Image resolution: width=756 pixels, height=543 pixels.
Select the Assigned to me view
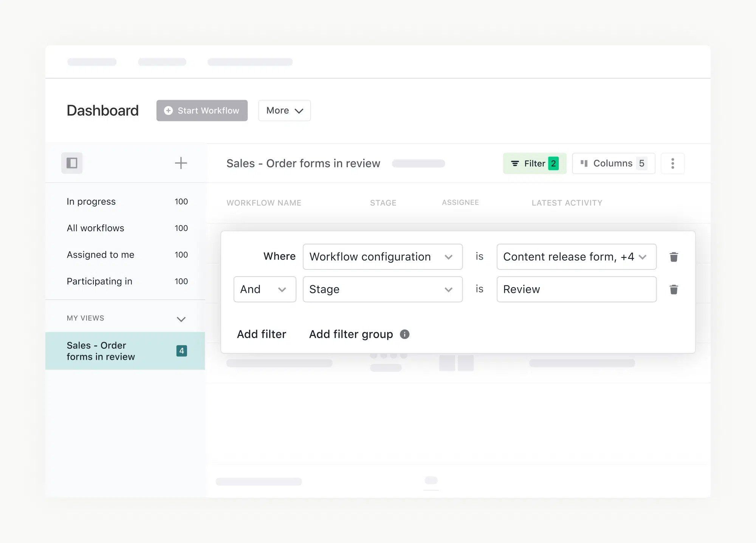[101, 255]
